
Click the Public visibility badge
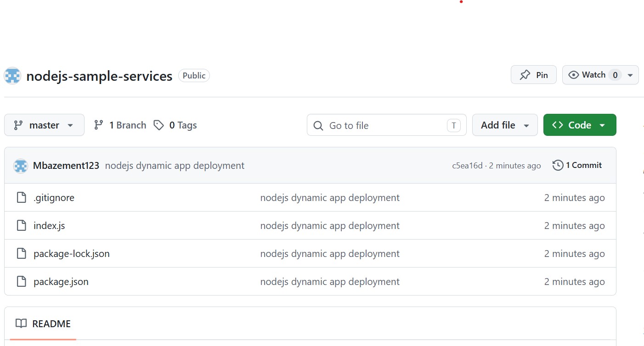[x=194, y=76]
